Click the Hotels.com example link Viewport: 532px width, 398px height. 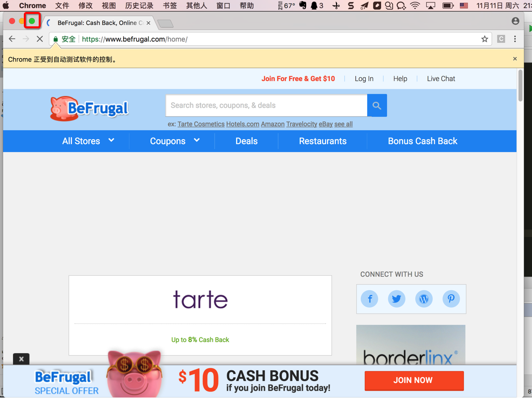243,124
